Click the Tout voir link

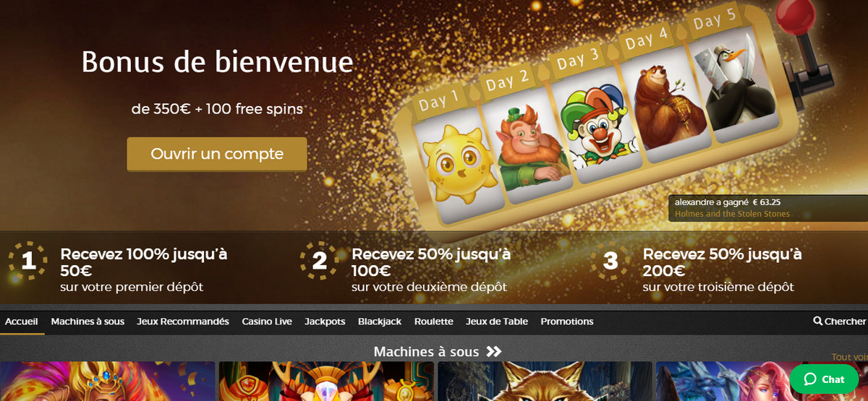849,357
